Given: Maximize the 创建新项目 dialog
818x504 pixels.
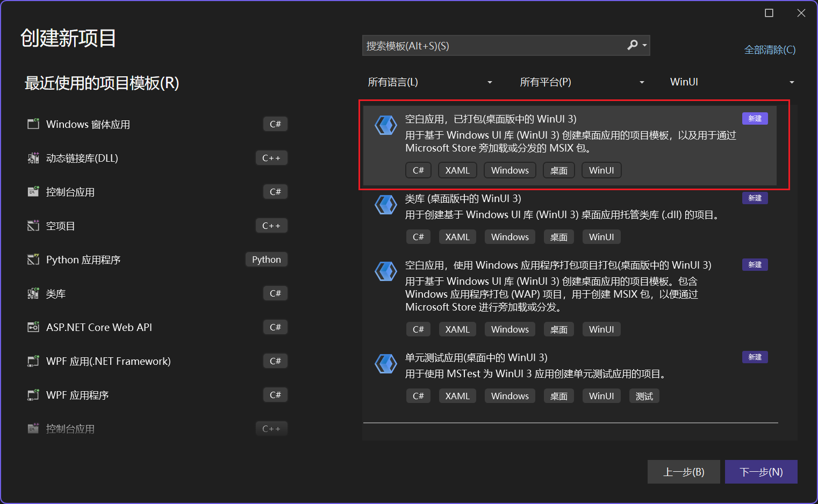Looking at the screenshot, I should point(769,13).
